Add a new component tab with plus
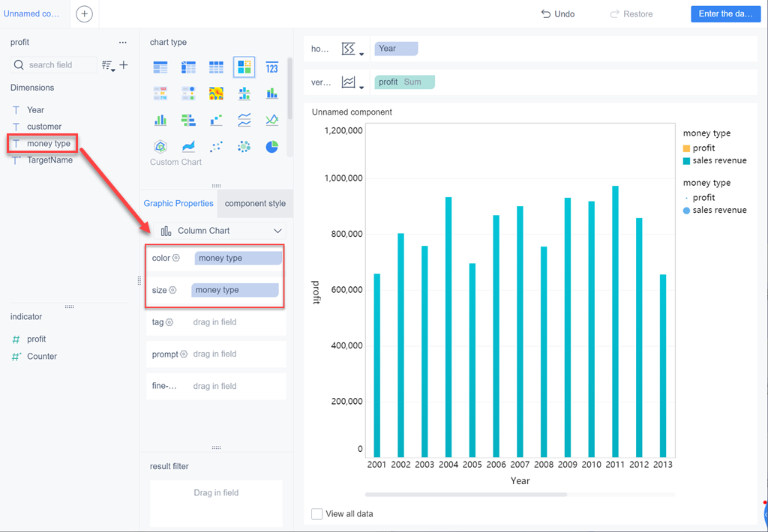The image size is (768, 532). pos(84,13)
